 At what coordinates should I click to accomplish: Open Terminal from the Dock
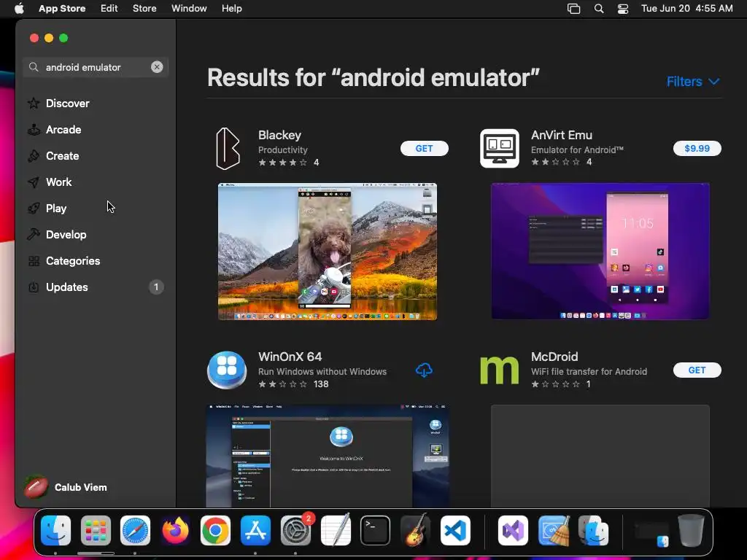pos(376,530)
